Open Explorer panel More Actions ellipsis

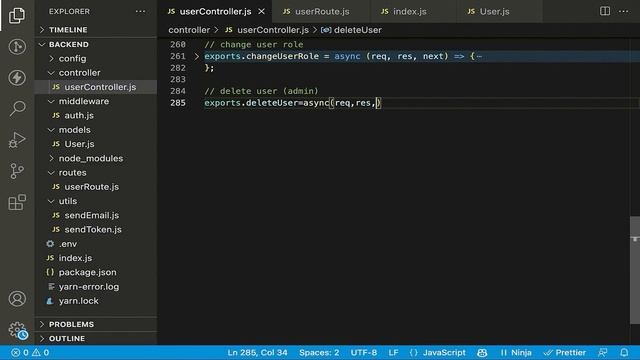(140, 11)
